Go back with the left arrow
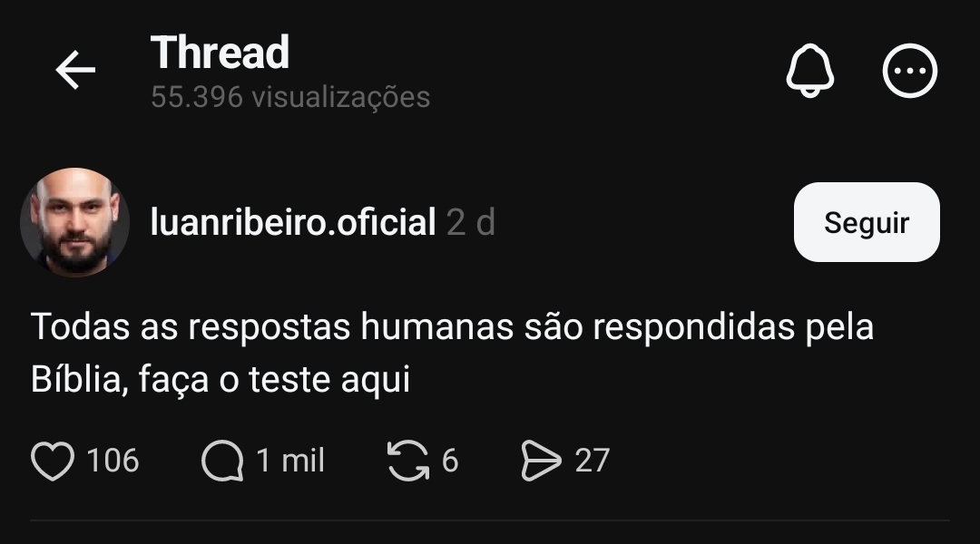 [75, 70]
